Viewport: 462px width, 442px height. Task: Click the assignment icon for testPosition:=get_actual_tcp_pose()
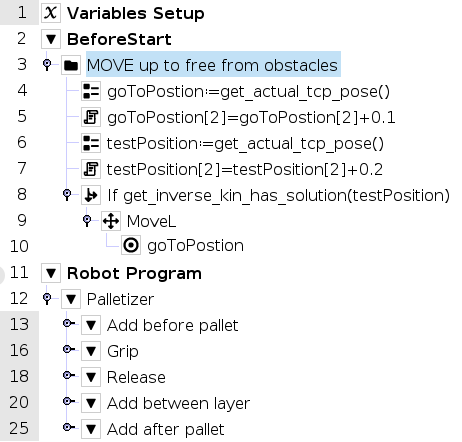pyautogui.click(x=91, y=143)
